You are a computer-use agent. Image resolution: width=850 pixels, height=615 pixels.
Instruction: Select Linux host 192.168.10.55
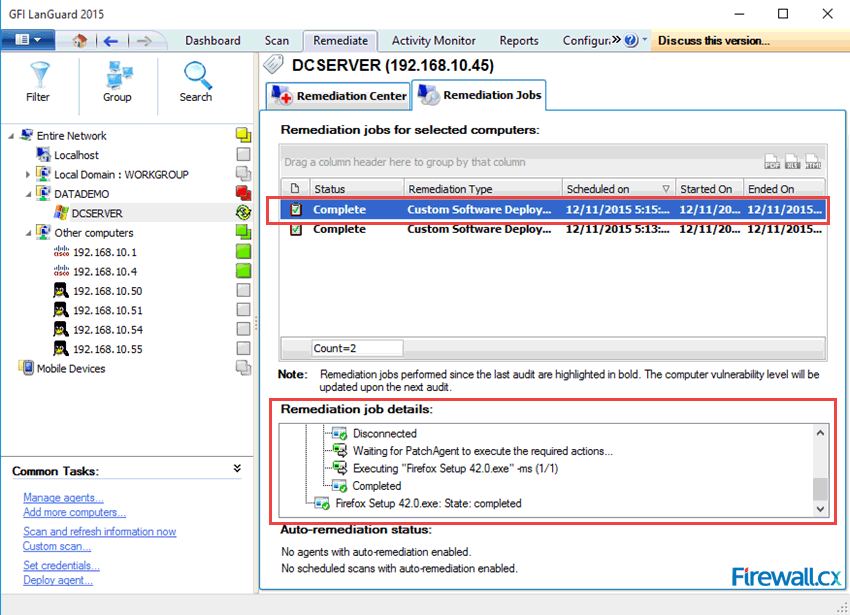tap(108, 349)
